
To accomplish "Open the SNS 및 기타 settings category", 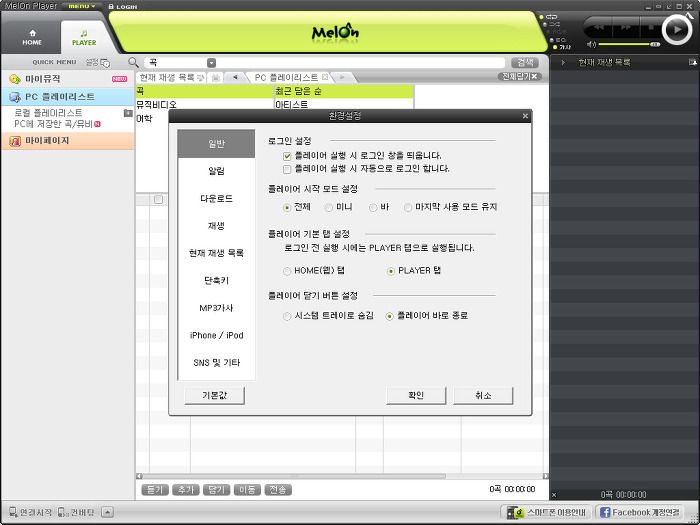I will pos(217,362).
